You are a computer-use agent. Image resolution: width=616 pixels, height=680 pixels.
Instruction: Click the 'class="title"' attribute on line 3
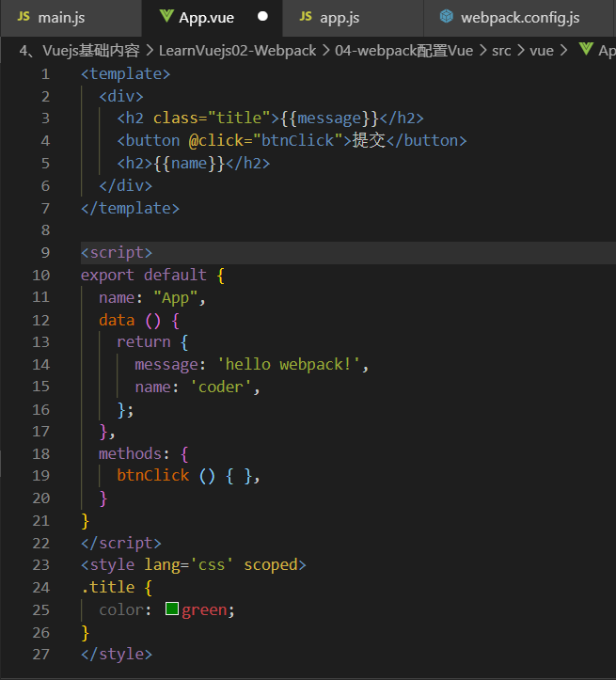(212, 119)
